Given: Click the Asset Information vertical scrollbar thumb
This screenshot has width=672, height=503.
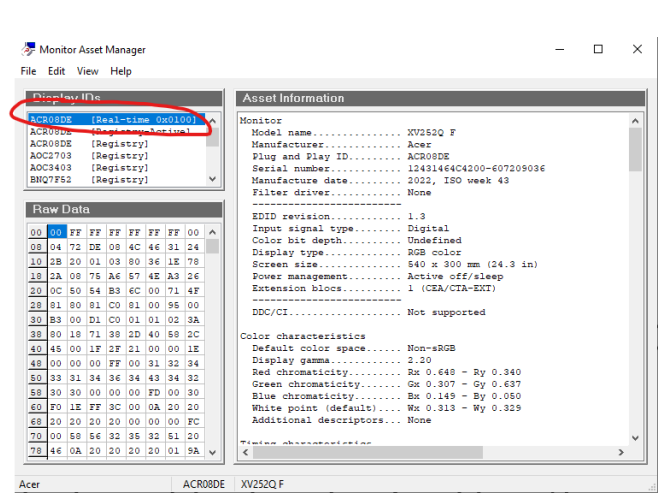Looking at the screenshot, I should [x=636, y=150].
